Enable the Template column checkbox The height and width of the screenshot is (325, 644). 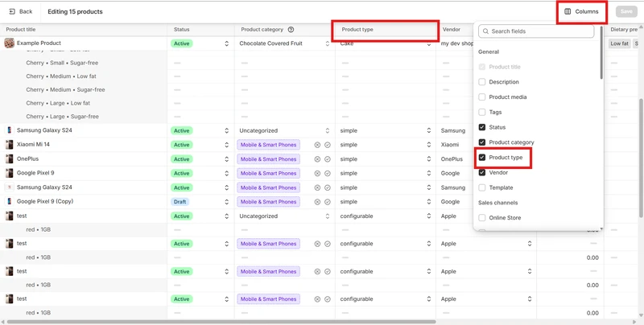(482, 187)
